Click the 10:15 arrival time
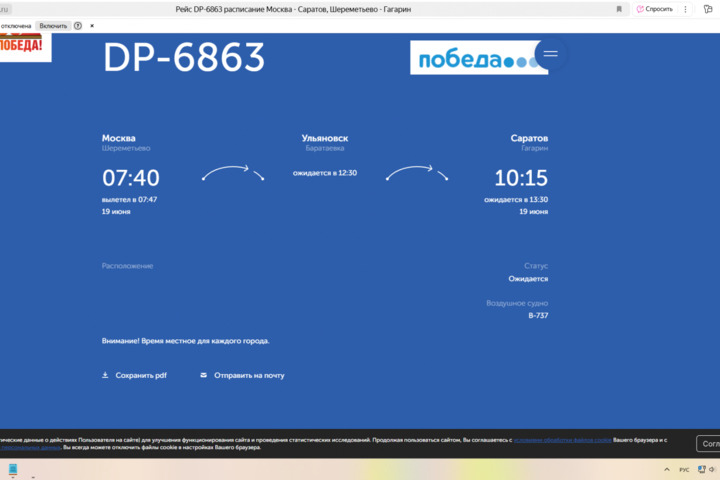Screen dimensions: 720x480 pyautogui.click(x=521, y=178)
